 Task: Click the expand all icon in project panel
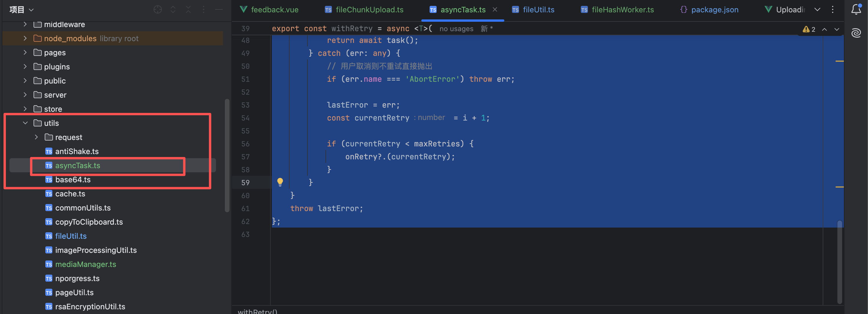[x=173, y=9]
